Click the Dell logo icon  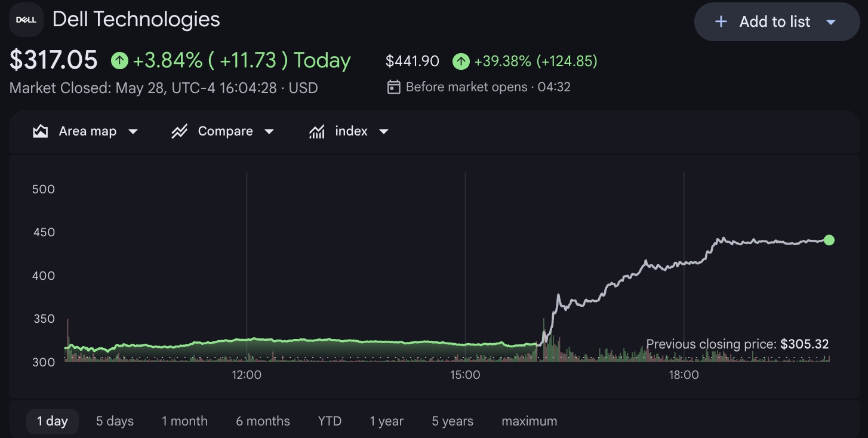(26, 20)
